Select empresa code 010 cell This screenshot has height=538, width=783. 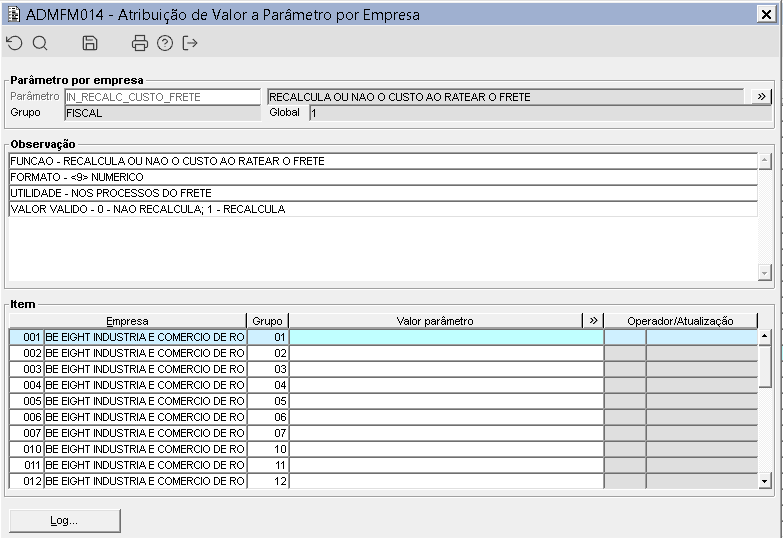click(x=26, y=449)
